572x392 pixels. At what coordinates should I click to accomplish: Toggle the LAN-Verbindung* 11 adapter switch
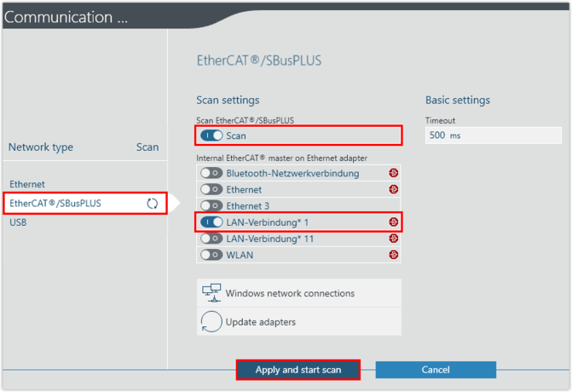click(x=211, y=239)
